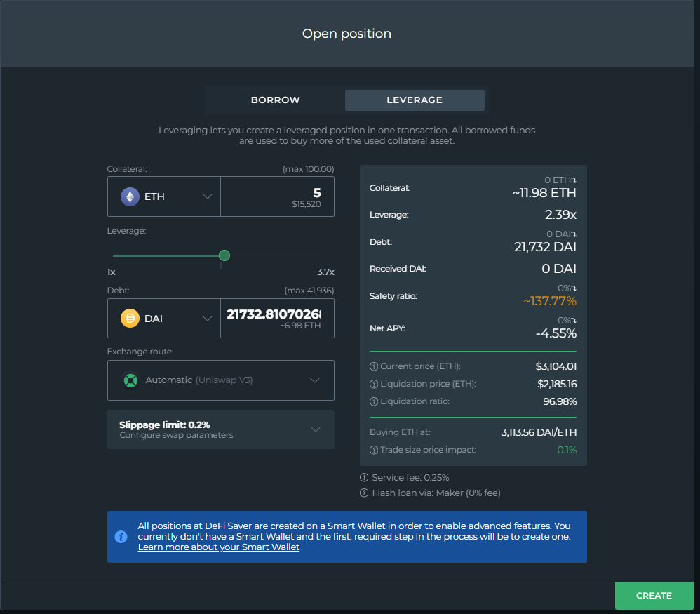Click info icon beside Service fee
The image size is (700, 614).
point(364,478)
